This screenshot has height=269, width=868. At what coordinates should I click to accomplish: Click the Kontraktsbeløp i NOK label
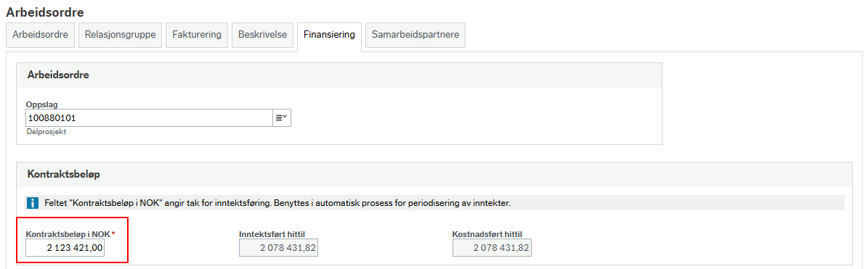click(x=68, y=234)
